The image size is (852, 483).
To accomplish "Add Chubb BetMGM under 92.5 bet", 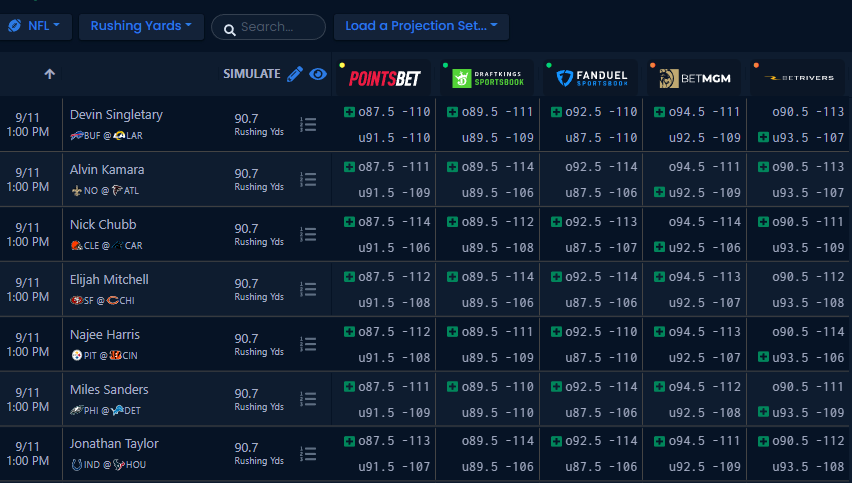I will pyautogui.click(x=659, y=247).
